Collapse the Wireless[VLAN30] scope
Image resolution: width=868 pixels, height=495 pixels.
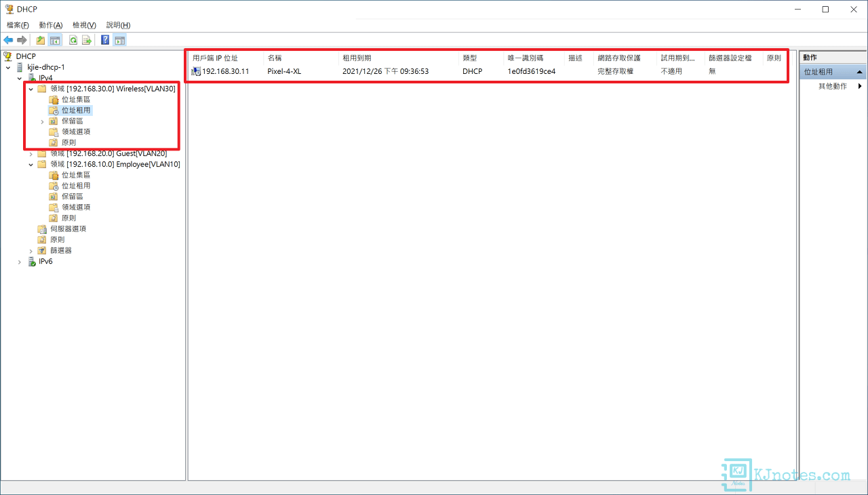[31, 89]
